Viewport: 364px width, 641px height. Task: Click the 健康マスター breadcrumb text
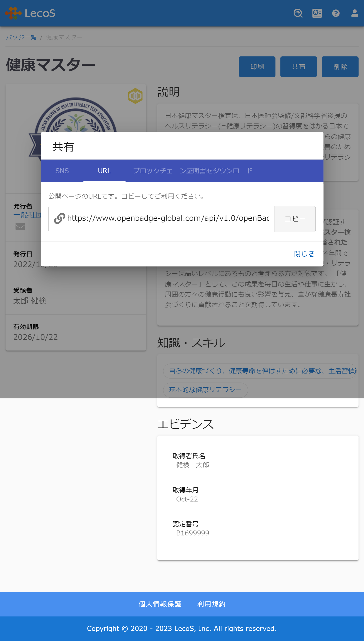click(x=64, y=37)
